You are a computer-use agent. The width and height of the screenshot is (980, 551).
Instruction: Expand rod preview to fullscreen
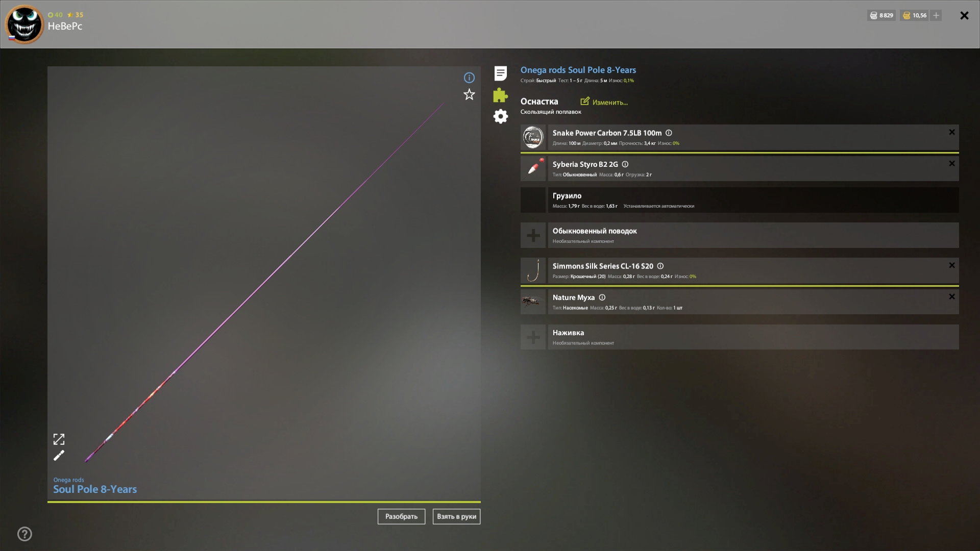tap(59, 439)
